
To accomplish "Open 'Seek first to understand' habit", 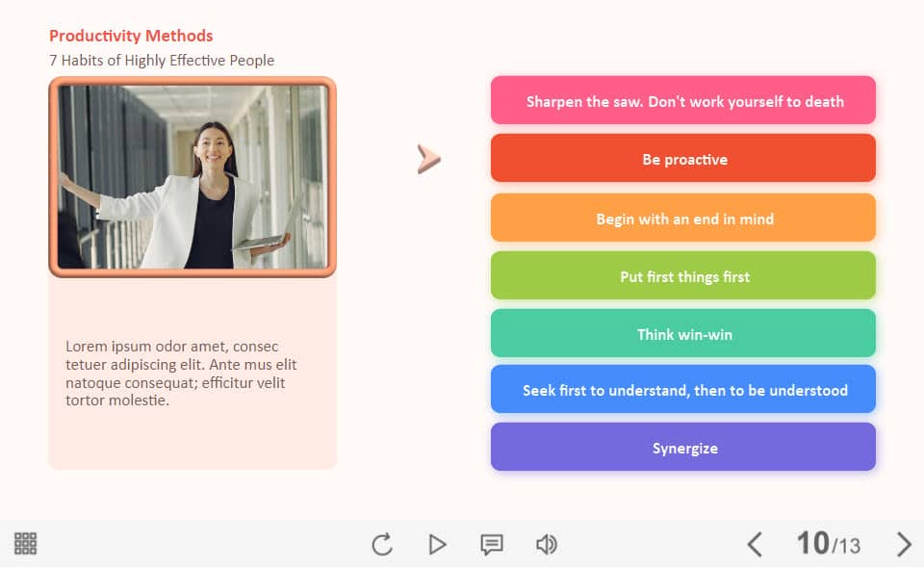I will tap(683, 390).
